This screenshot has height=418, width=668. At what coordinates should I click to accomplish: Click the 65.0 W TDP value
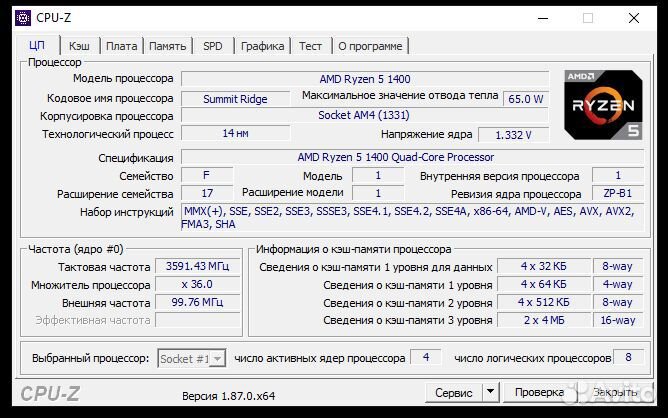[526, 99]
